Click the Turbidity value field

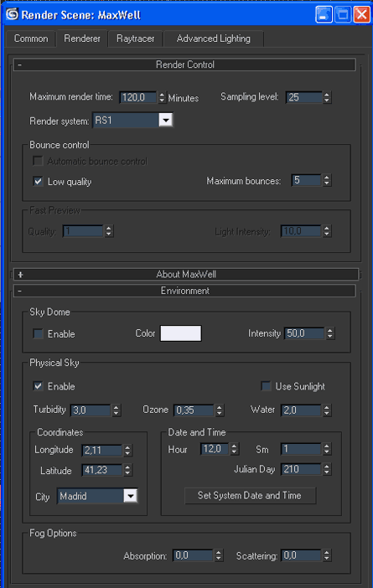point(91,410)
